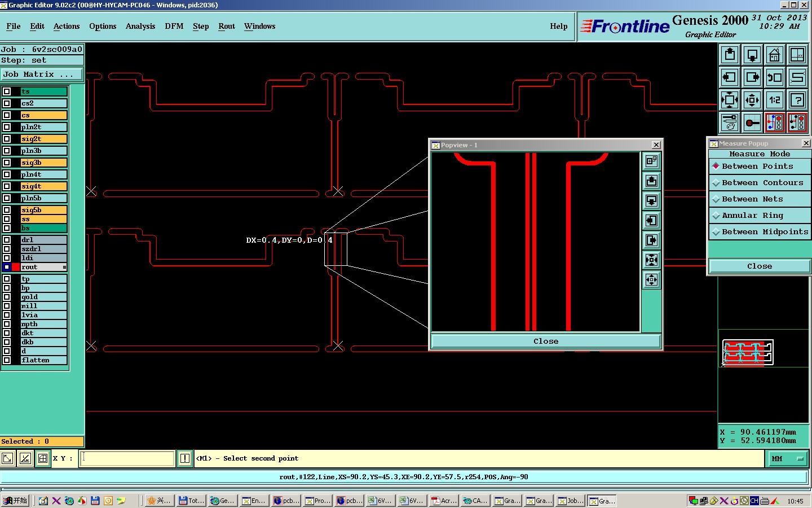The width and height of the screenshot is (812, 508).
Task: Open the DFM menu
Action: (174, 27)
